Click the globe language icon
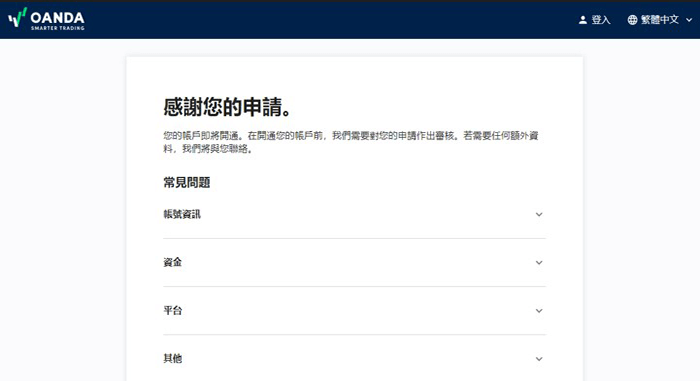 click(x=632, y=20)
